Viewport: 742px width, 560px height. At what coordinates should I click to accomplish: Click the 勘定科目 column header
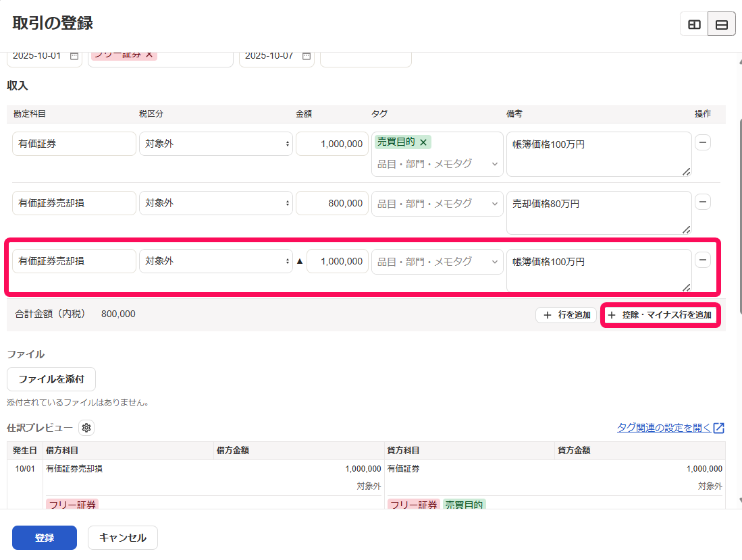[29, 114]
